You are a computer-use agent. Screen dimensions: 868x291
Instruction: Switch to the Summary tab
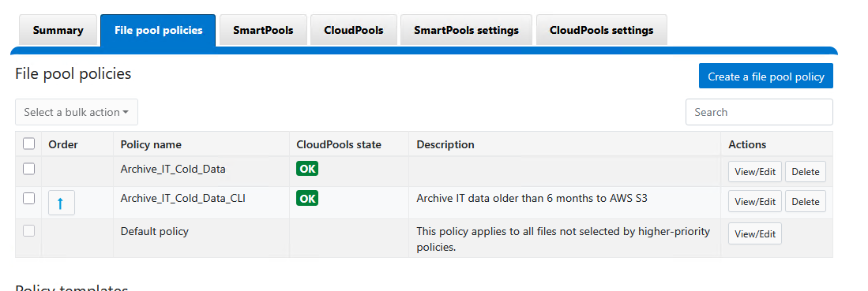coord(58,31)
